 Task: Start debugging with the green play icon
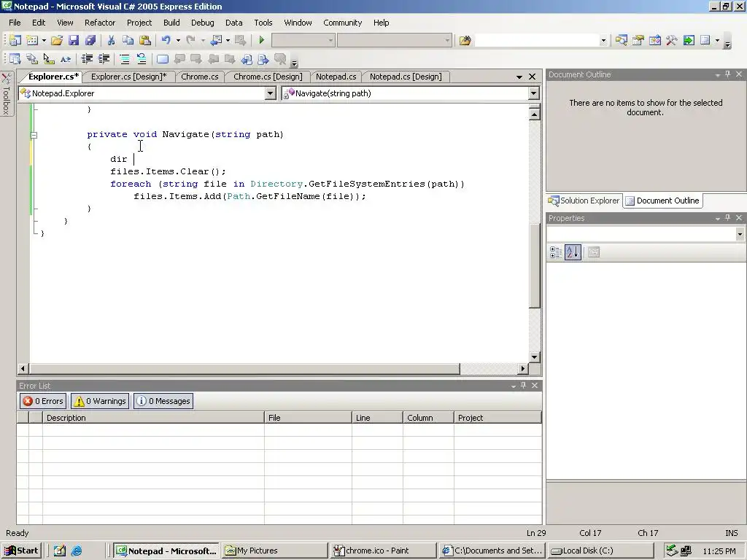261,41
